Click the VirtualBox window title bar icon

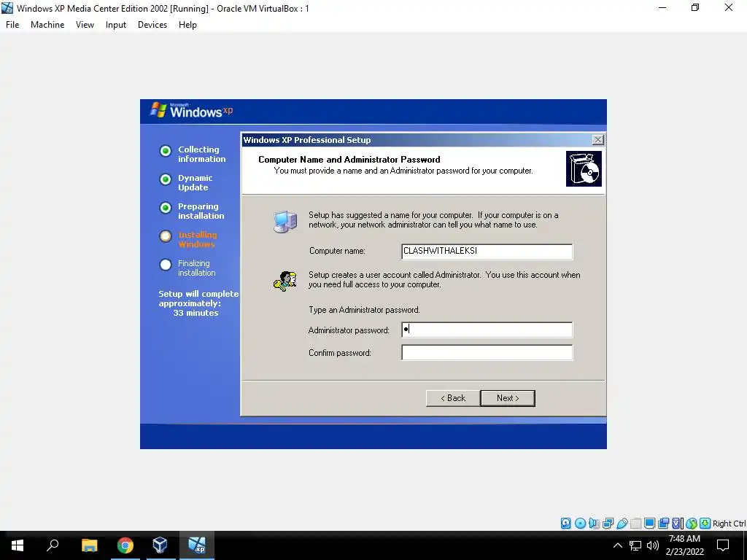point(7,8)
